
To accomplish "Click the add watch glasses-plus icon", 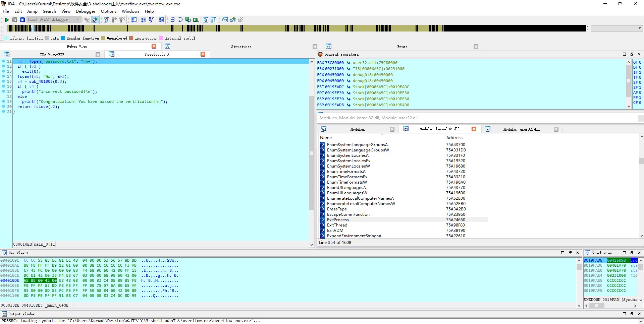I will [x=233, y=20].
